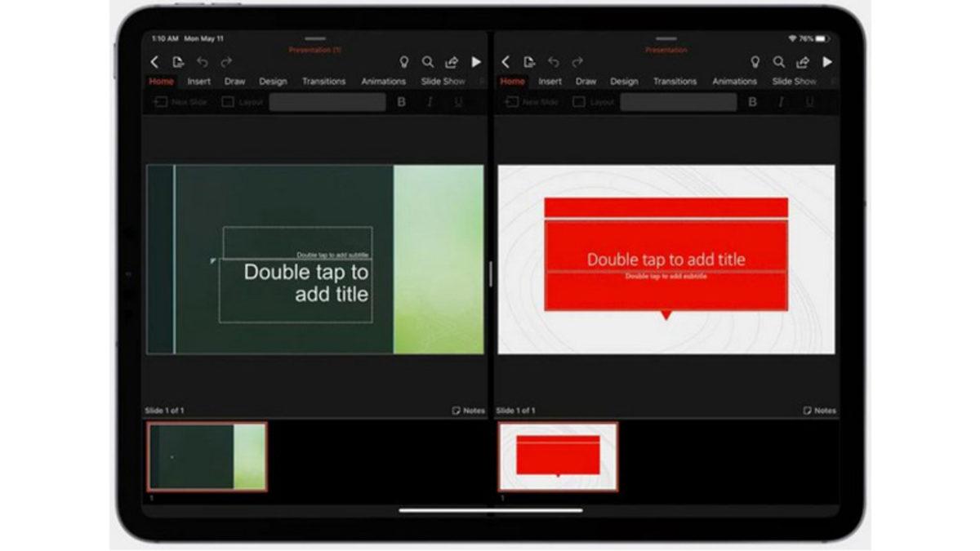Tap the Undo arrow icon
This screenshot has width=980, height=551.
[x=202, y=61]
